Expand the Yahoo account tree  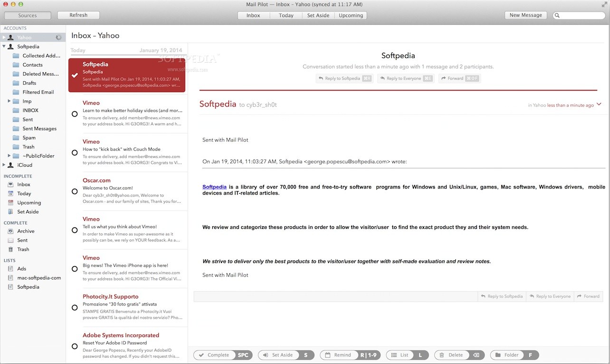(4, 37)
